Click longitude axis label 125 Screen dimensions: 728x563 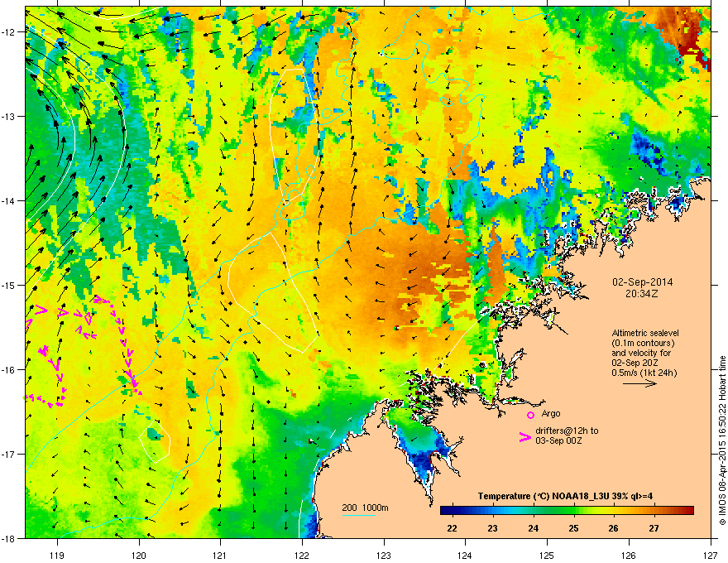(547, 555)
